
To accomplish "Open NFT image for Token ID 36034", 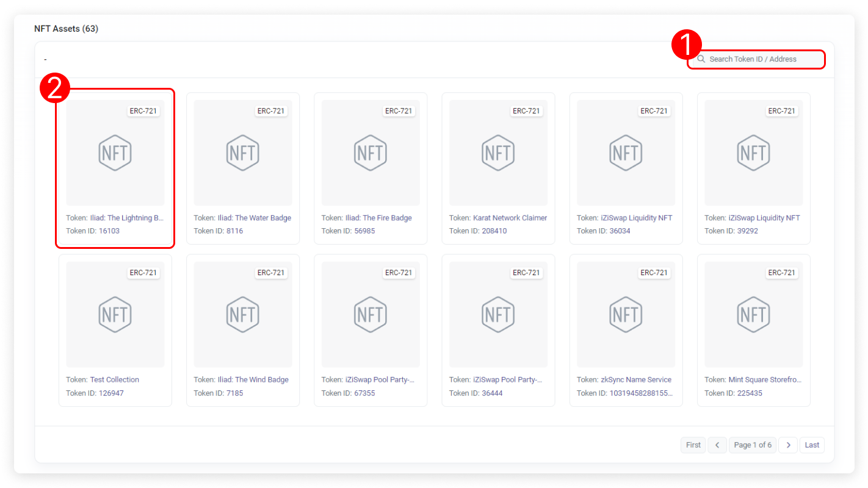I will (x=626, y=152).
